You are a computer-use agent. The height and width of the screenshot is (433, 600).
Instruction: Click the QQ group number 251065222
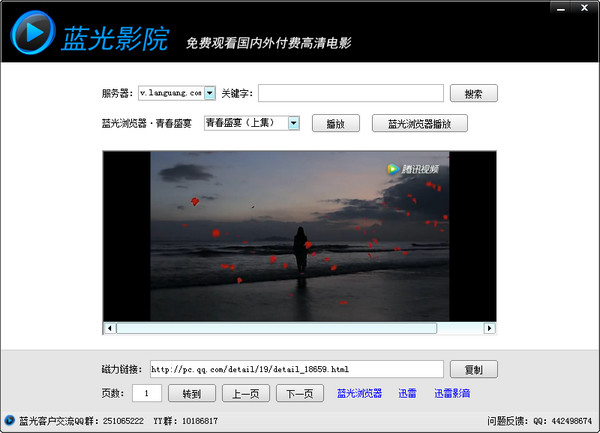(123, 421)
